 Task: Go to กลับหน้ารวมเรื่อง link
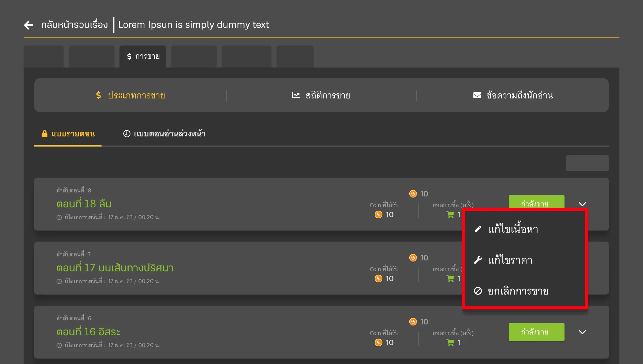click(x=74, y=25)
